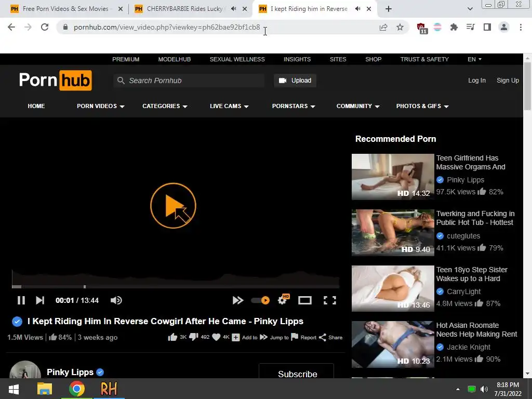Open the SEXUAL WELLNESS top link
532x399 pixels.
point(237,59)
